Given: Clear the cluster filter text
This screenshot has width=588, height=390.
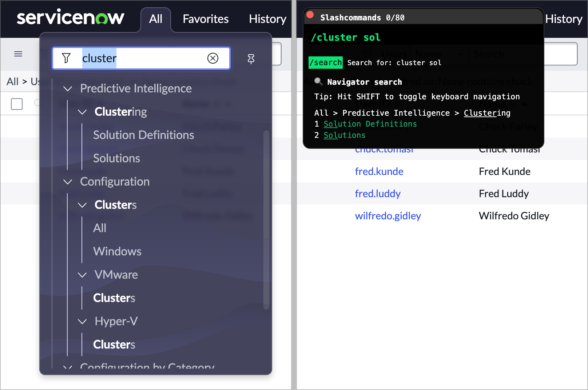Looking at the screenshot, I should pos(213,58).
